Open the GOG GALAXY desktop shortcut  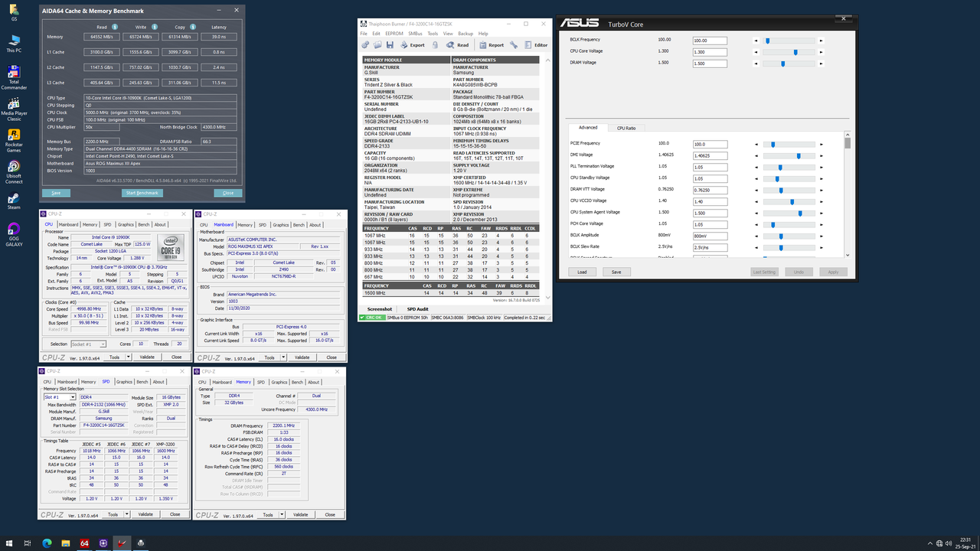pyautogui.click(x=14, y=234)
